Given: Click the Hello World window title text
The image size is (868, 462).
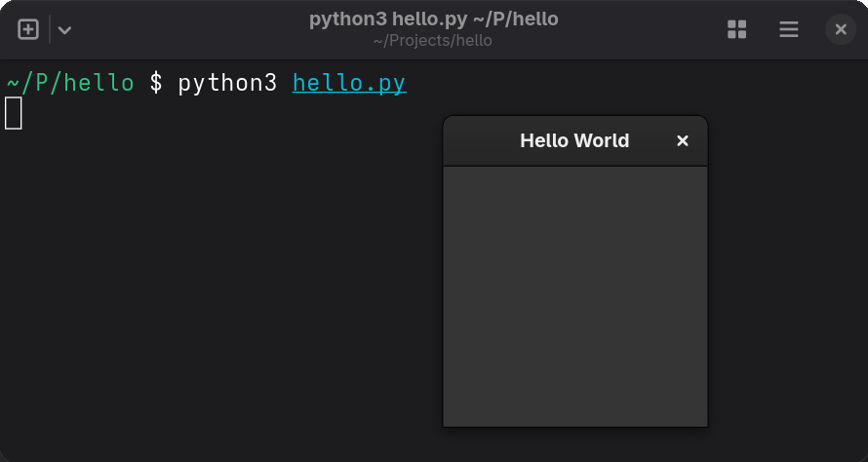Looking at the screenshot, I should (x=574, y=141).
